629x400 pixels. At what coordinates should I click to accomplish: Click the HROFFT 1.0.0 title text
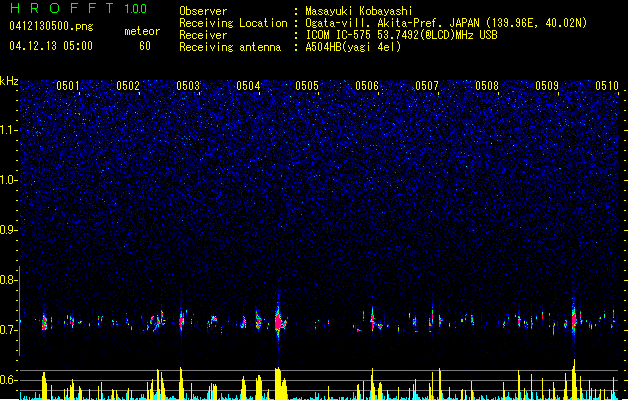[79, 8]
